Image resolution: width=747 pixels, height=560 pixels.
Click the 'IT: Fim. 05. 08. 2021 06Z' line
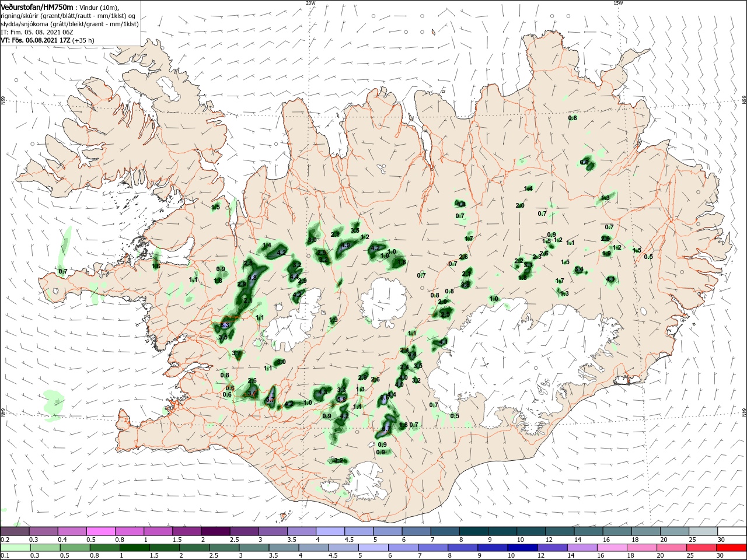pos(37,32)
